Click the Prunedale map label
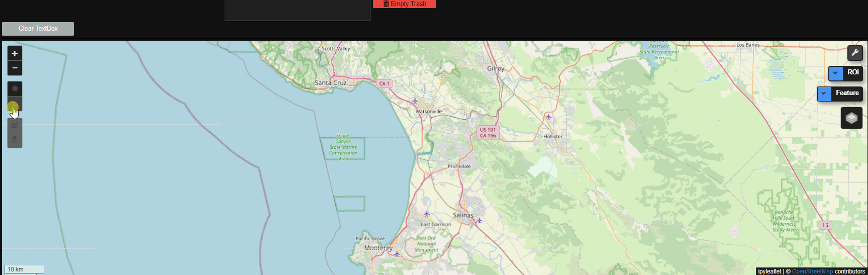This screenshot has width=868, height=275. point(459,166)
